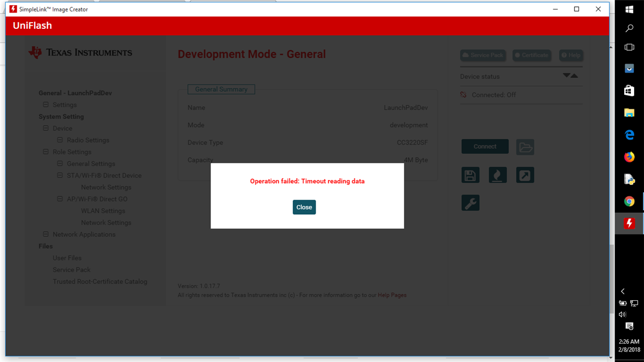
Task: Open File Explorer from taskbar
Action: point(629,113)
